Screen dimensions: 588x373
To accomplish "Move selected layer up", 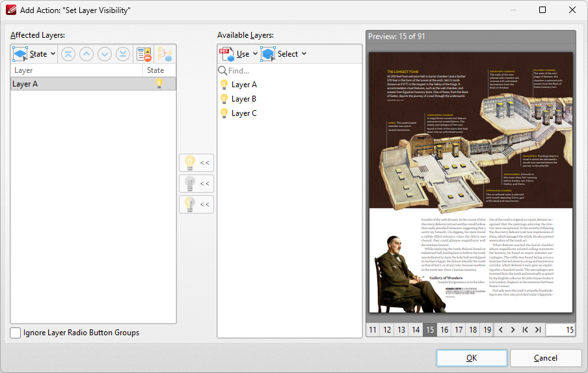I will 87,54.
